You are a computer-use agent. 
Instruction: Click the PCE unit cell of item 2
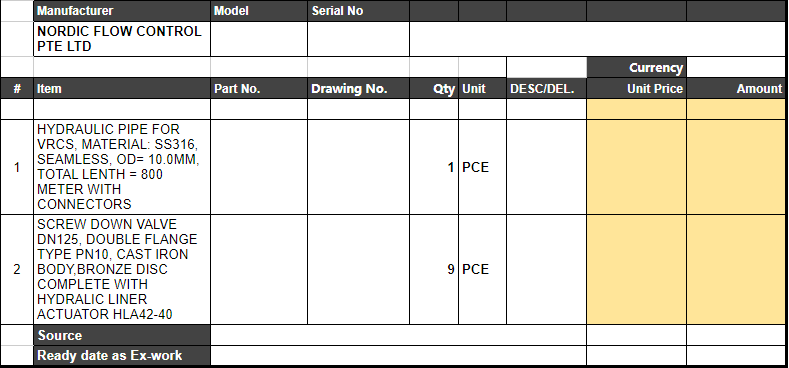pyautogui.click(x=482, y=269)
